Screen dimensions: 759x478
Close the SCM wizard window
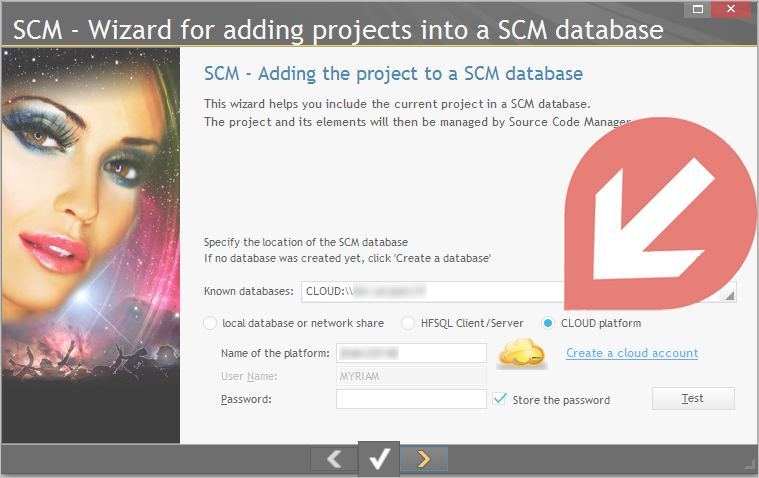click(x=731, y=9)
